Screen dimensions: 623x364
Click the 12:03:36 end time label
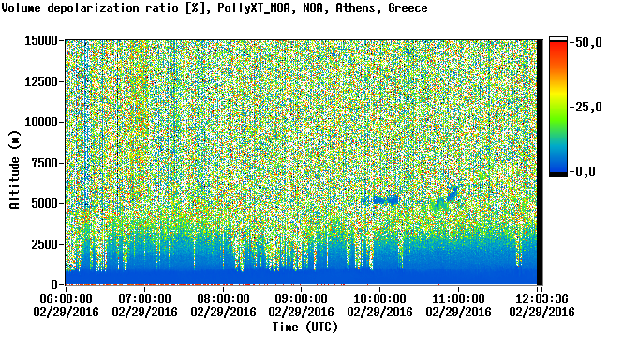tap(541, 298)
